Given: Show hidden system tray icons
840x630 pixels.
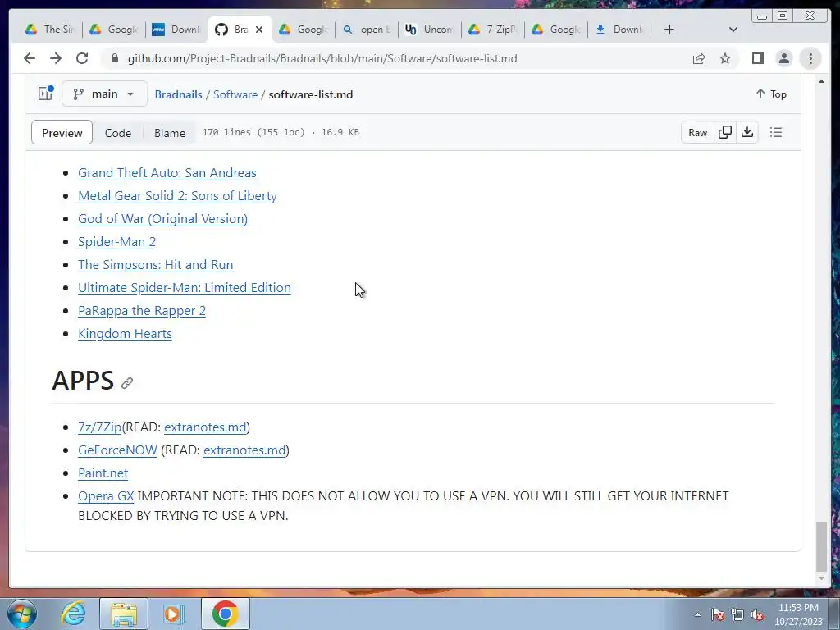Looking at the screenshot, I should [x=697, y=614].
